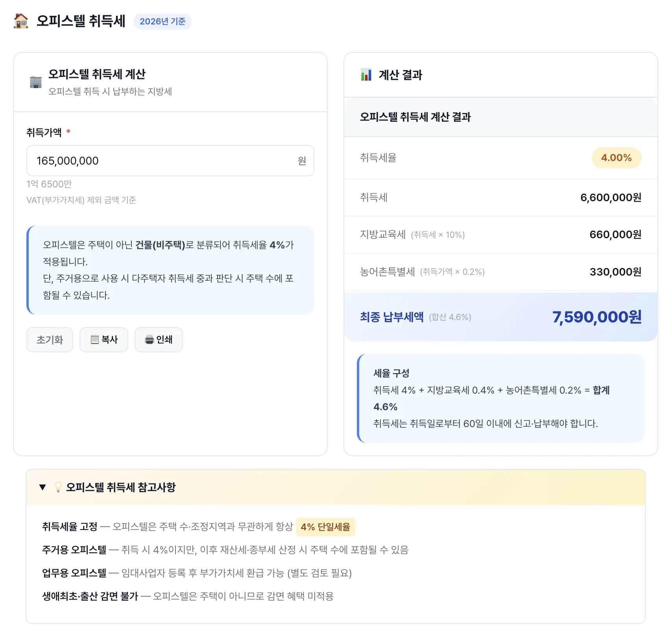Click the disclosure triangle in the yellow notes panel
This screenshot has width=672, height=644.
[42, 487]
